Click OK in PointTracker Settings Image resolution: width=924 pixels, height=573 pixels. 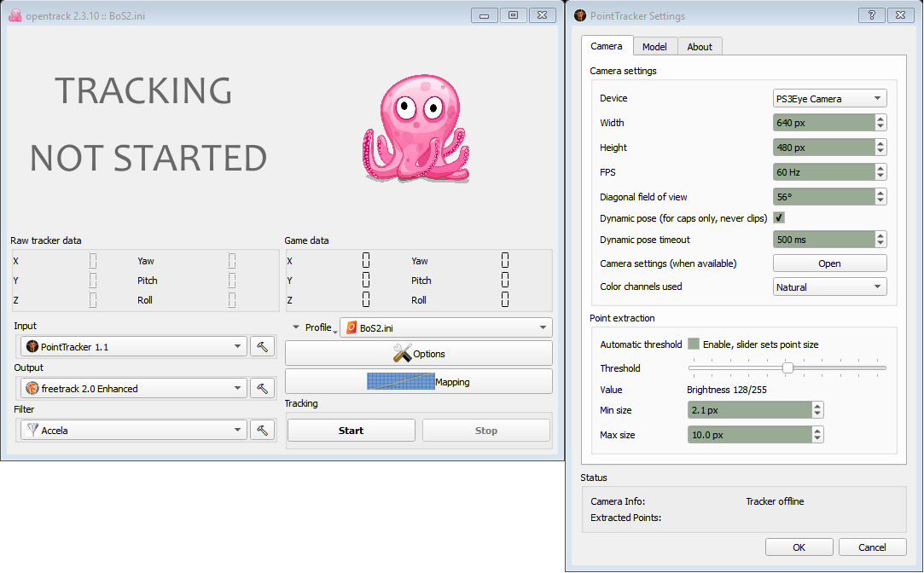(x=799, y=547)
